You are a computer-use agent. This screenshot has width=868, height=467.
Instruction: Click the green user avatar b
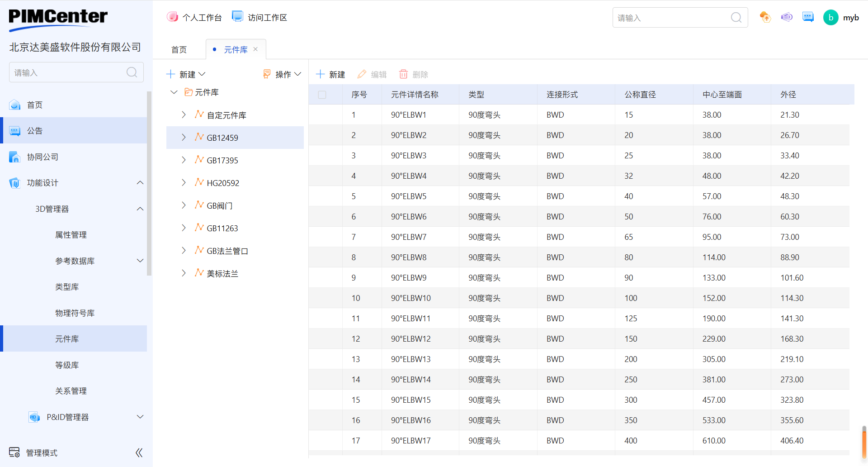830,18
